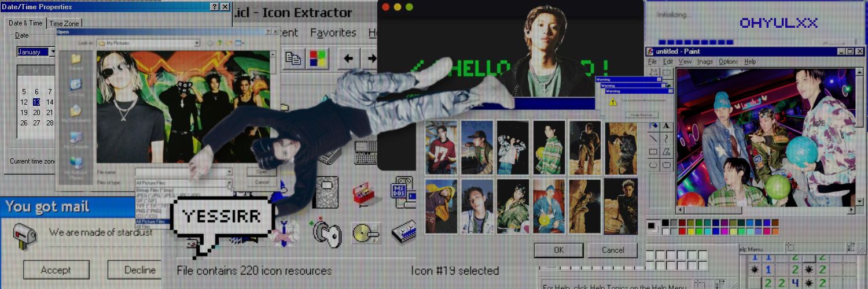Click OK in the photo gallery dialog
868x289 pixels.
[558, 250]
